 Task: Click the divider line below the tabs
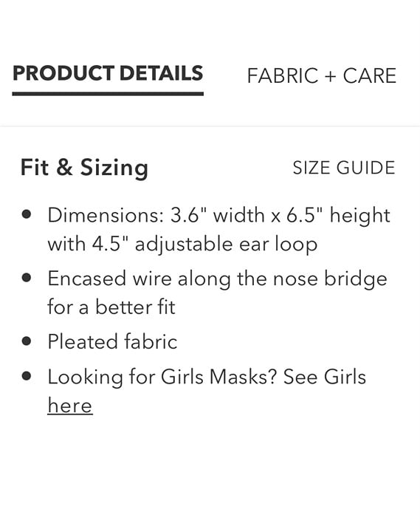(x=210, y=126)
